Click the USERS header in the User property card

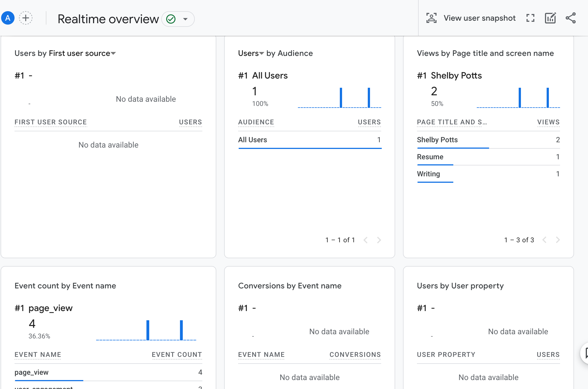coord(548,355)
